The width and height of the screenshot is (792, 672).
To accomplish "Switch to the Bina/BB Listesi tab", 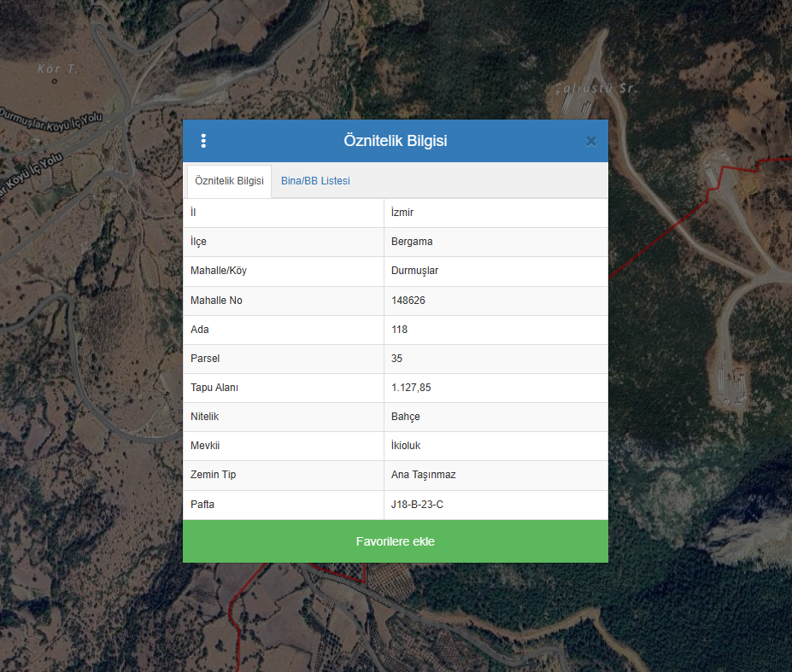I will point(315,181).
